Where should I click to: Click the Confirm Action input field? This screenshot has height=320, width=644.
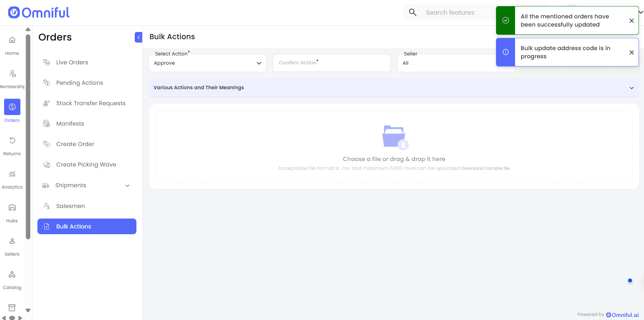(332, 63)
